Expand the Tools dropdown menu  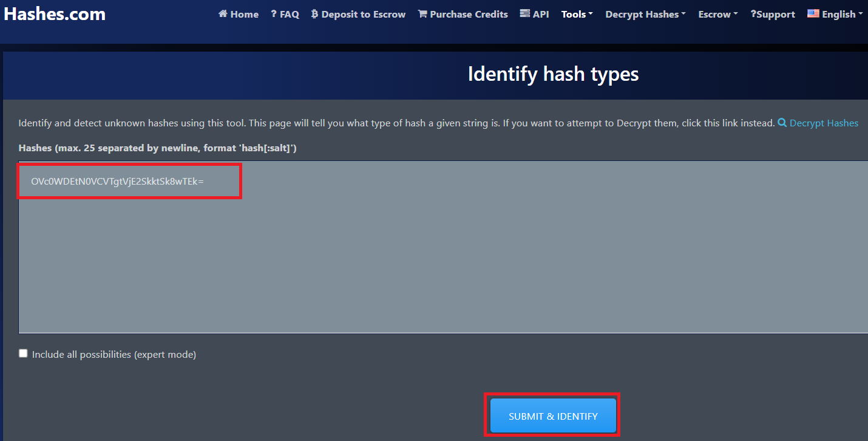pyautogui.click(x=577, y=14)
